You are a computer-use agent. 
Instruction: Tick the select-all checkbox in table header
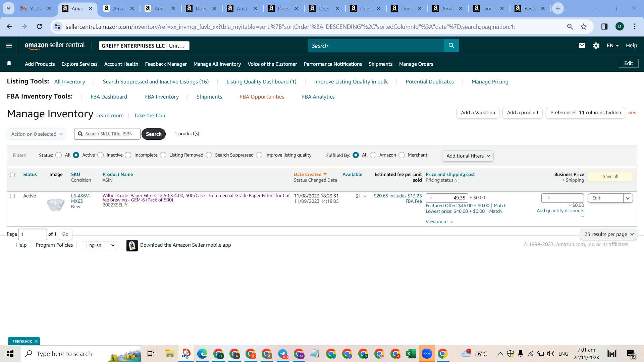tap(12, 175)
